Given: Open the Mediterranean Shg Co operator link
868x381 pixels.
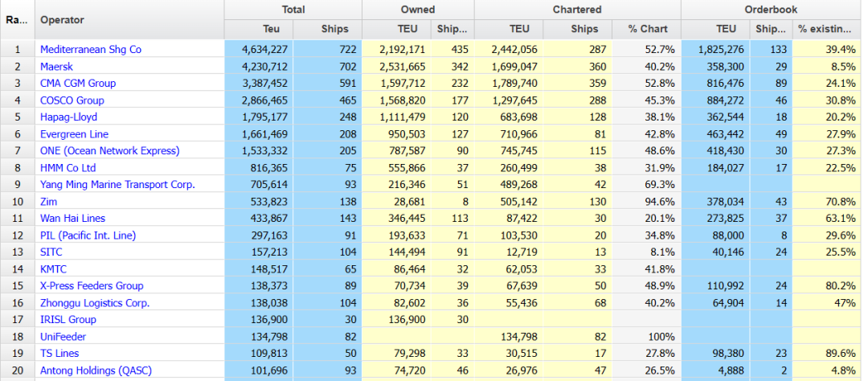Looking at the screenshot, I should click(91, 49).
